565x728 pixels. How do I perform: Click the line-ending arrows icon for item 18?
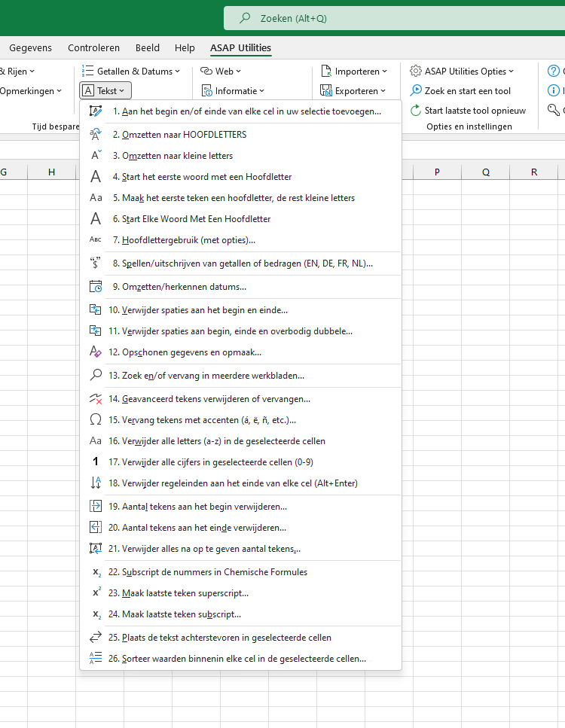click(95, 483)
